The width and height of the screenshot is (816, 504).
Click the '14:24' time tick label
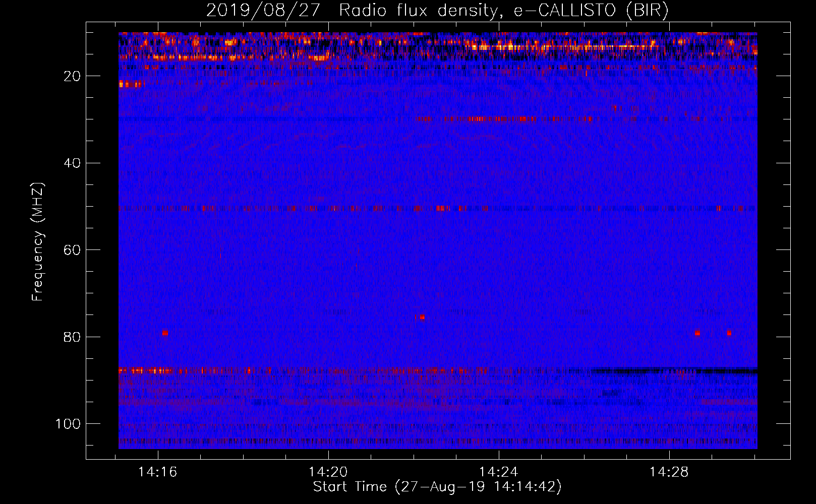pos(499,472)
